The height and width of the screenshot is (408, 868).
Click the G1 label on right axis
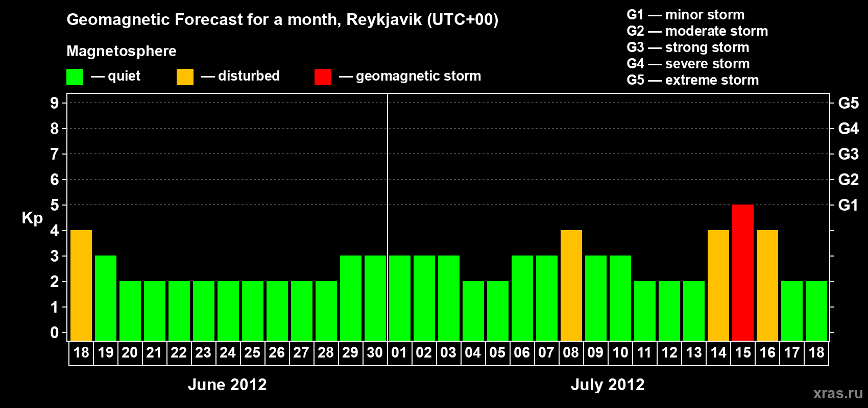pos(849,205)
